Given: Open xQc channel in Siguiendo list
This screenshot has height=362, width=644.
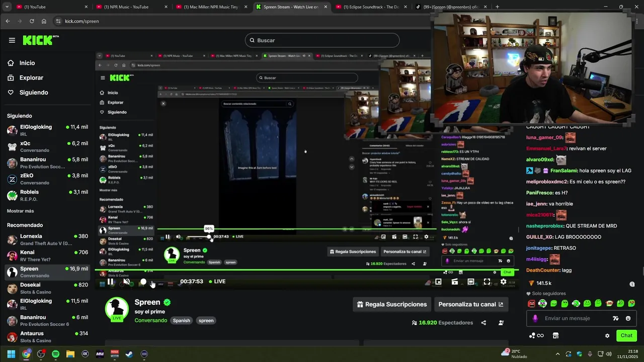Looking at the screenshot, I should [x=47, y=146].
